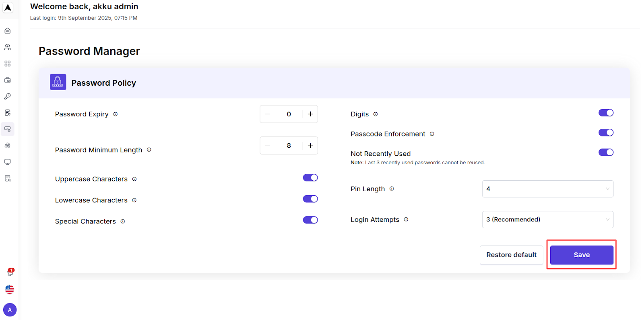
Task: Click the Save button
Action: [x=582, y=255]
